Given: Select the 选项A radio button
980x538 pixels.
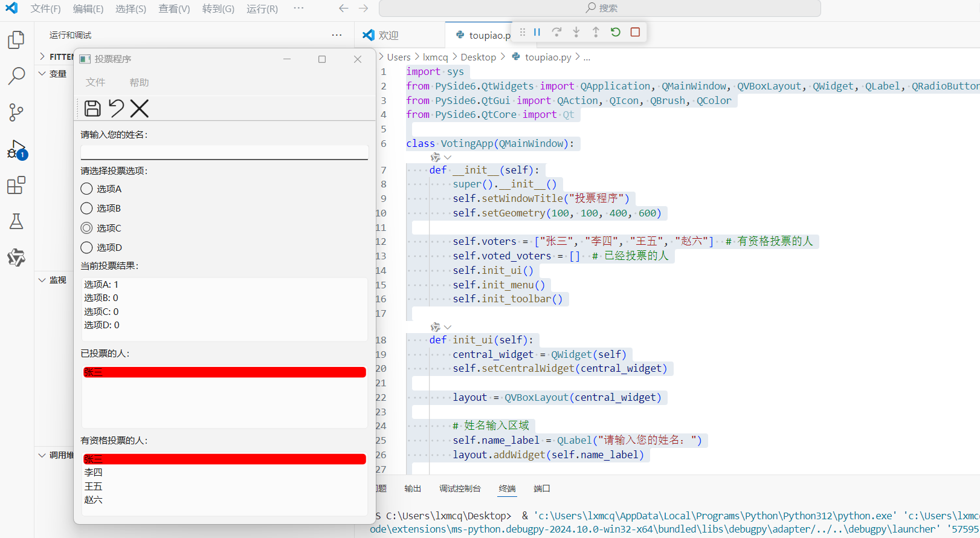Looking at the screenshot, I should pyautogui.click(x=87, y=189).
